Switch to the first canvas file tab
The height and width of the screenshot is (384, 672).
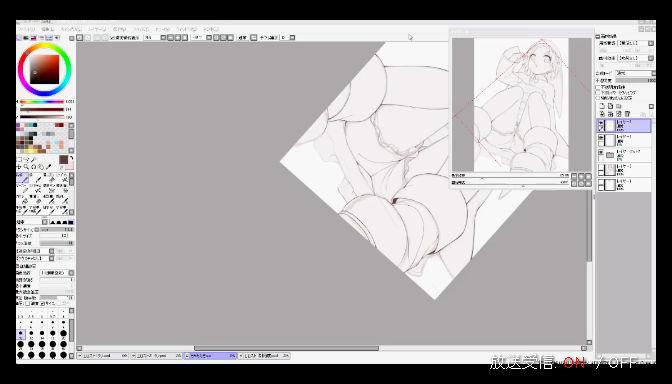click(103, 356)
